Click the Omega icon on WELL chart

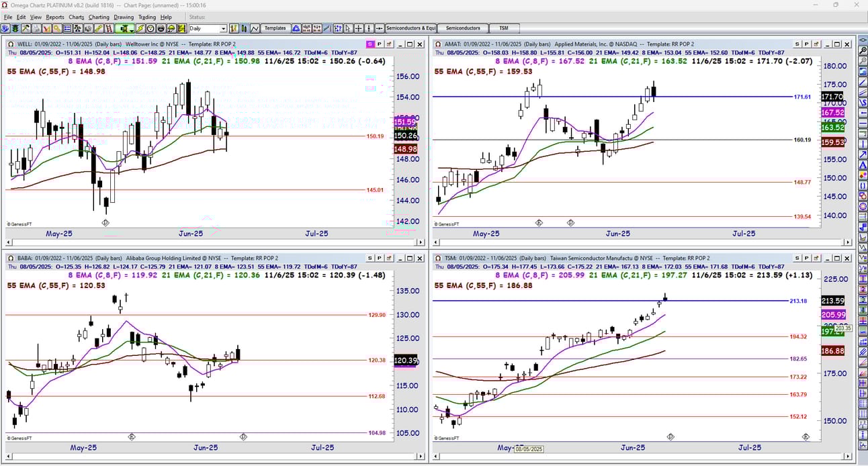pos(11,44)
